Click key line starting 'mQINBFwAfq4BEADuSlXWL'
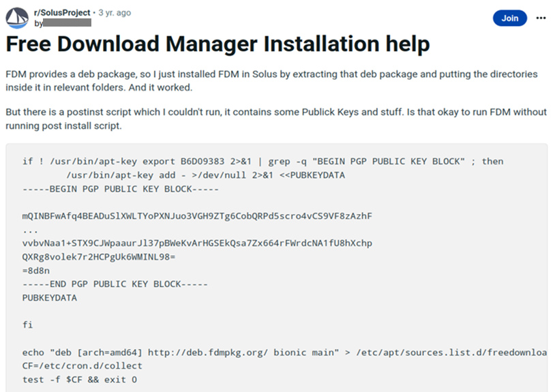The height and width of the screenshot is (392, 557). (x=197, y=216)
